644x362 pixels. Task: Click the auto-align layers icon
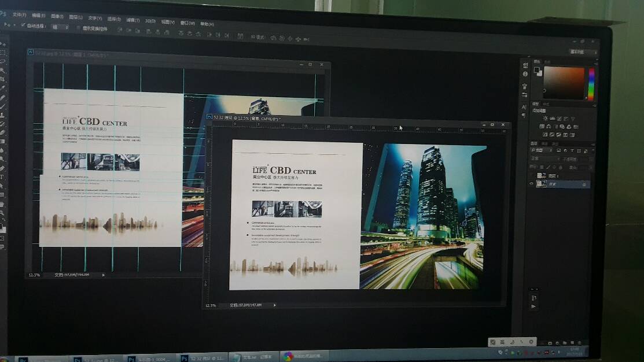tap(240, 36)
